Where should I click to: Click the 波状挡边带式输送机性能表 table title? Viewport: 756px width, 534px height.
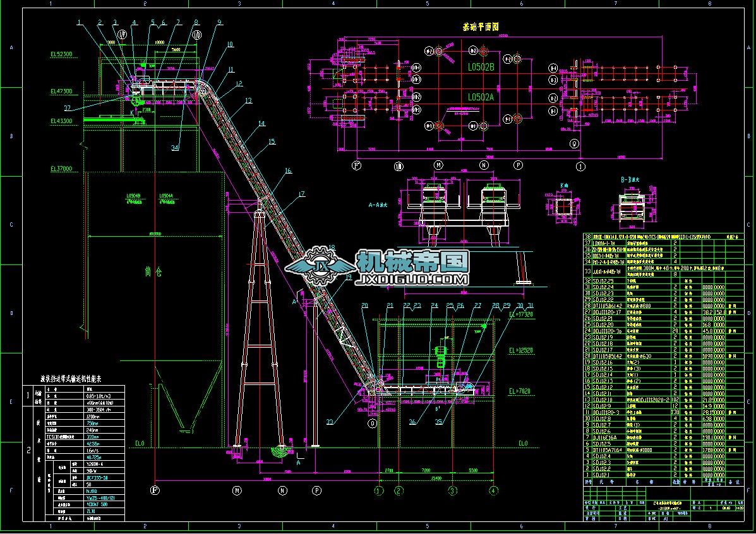pyautogui.click(x=70, y=379)
